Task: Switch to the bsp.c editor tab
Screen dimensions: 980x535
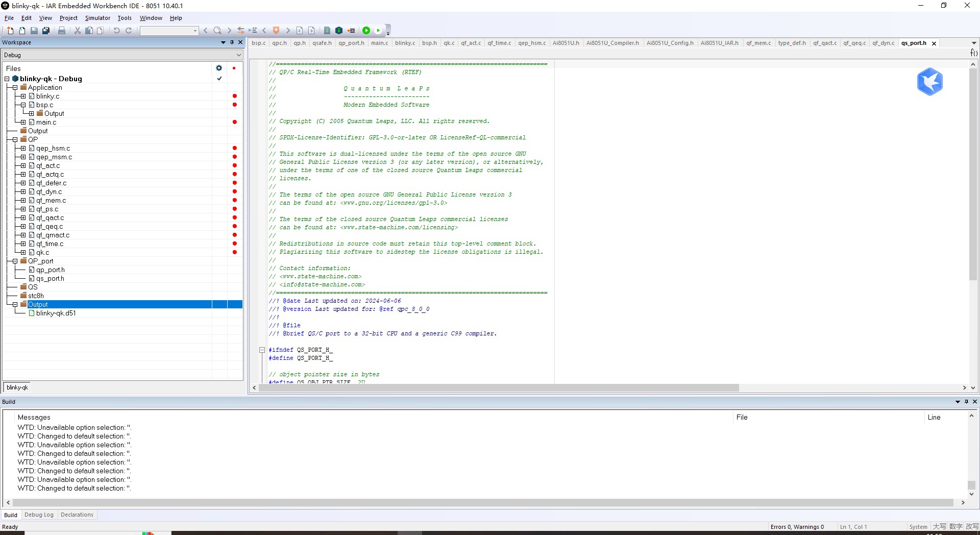Action: pyautogui.click(x=258, y=43)
